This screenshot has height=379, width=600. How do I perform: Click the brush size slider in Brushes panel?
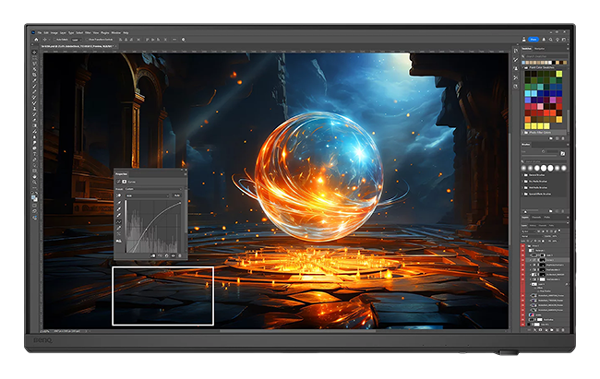pyautogui.click(x=540, y=156)
